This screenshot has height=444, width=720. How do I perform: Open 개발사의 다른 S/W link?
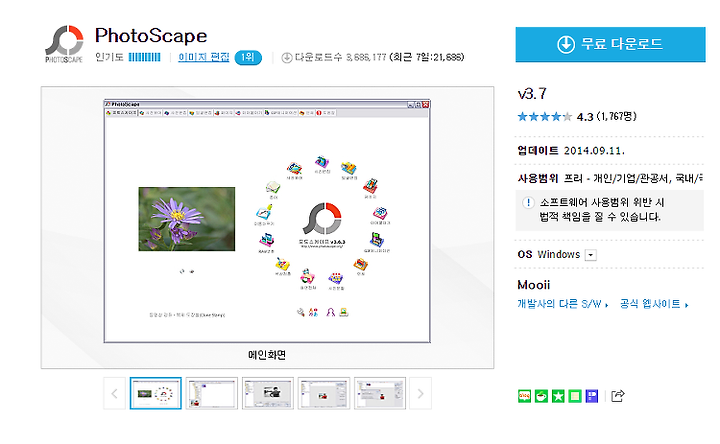562,304
